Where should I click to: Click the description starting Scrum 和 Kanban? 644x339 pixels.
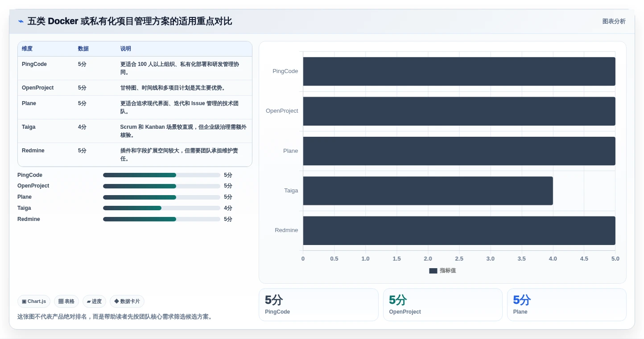[x=183, y=131]
